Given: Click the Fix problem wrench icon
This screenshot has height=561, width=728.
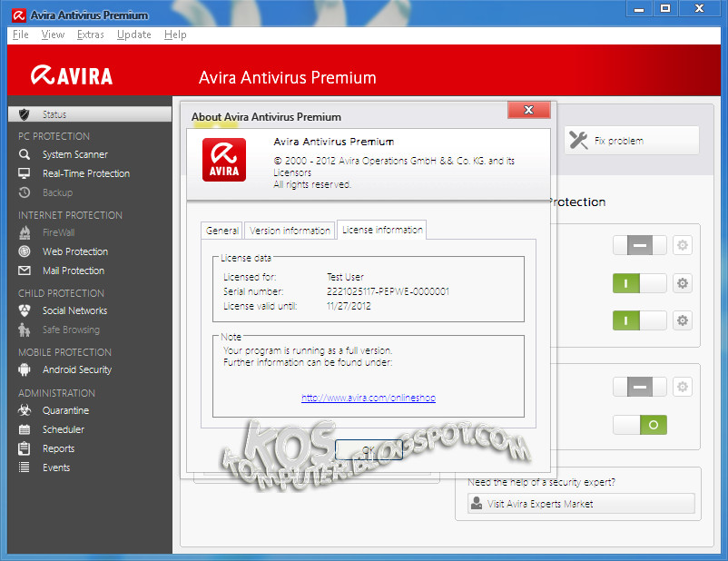Looking at the screenshot, I should (x=578, y=140).
